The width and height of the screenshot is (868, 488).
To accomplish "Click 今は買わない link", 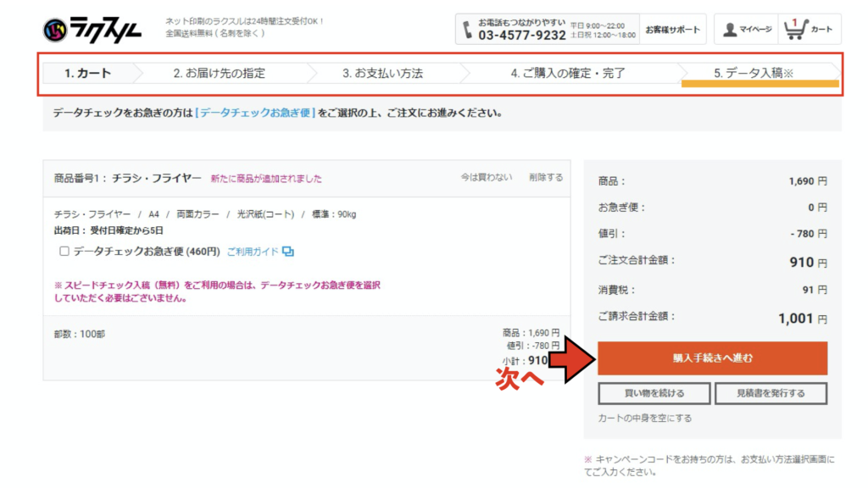I will click(x=487, y=178).
